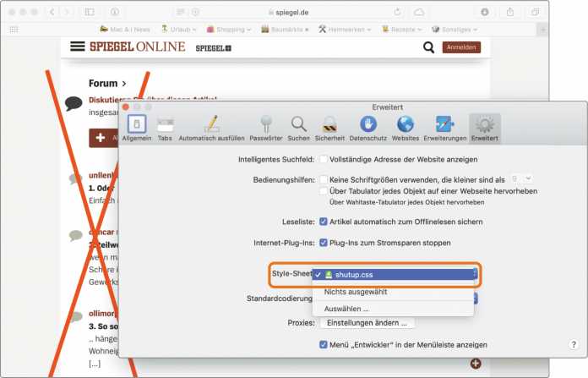
Task: Open the Mac & i News bookmark
Action: click(125, 30)
